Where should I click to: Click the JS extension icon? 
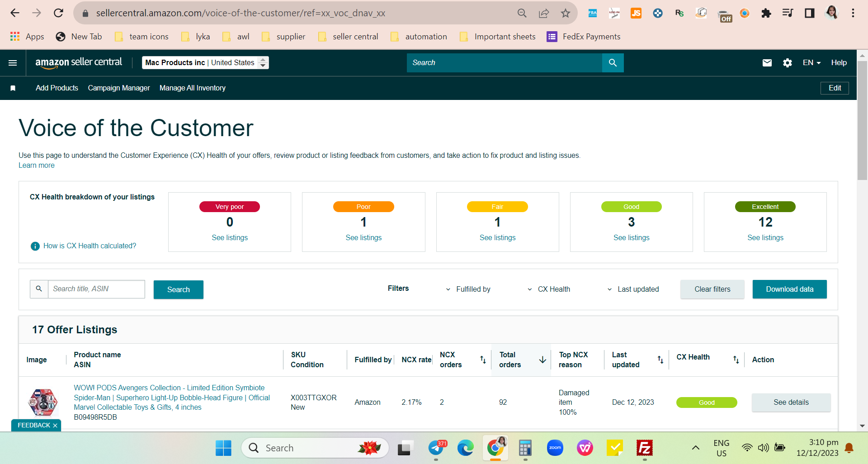[636, 13]
